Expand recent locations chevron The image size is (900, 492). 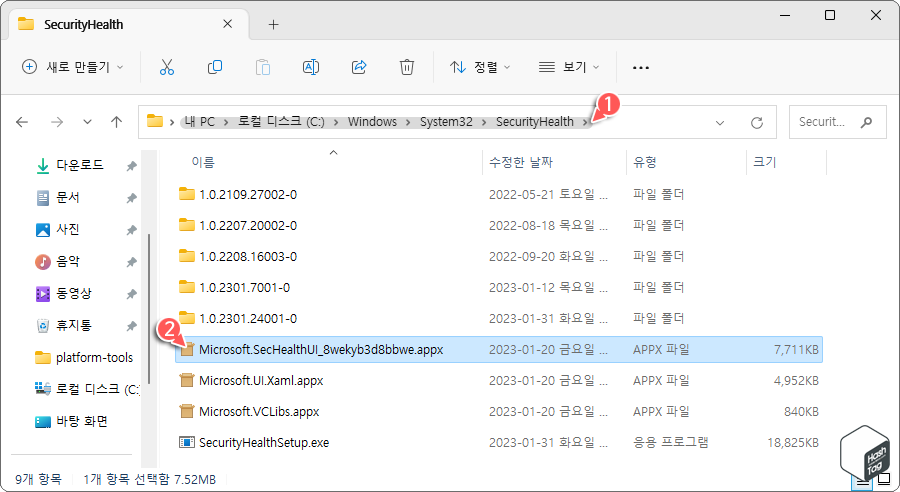click(x=87, y=122)
